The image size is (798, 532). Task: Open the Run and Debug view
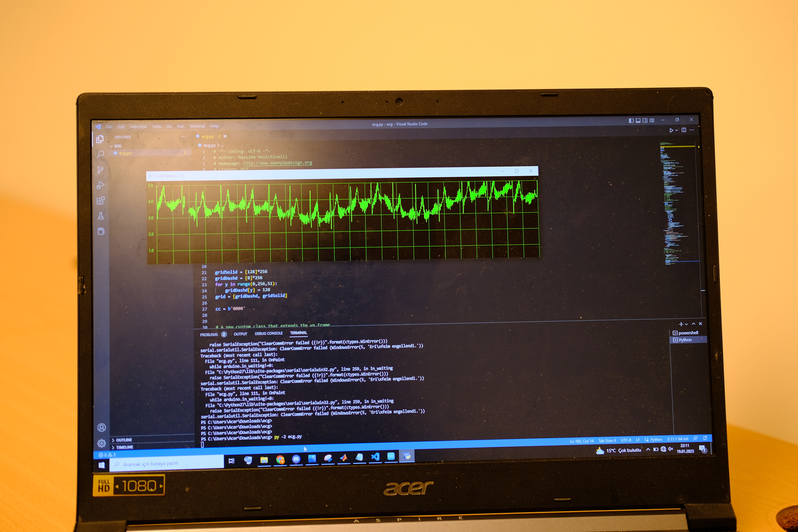click(100, 185)
